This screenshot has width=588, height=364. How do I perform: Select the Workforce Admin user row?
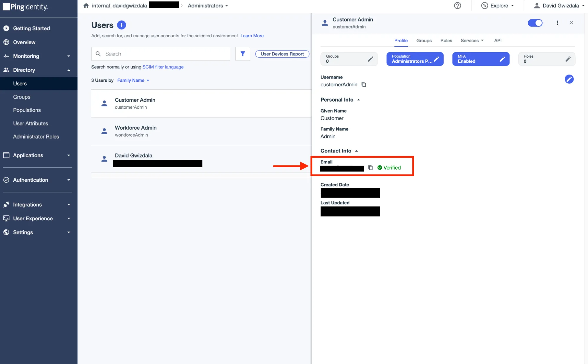coord(201,131)
